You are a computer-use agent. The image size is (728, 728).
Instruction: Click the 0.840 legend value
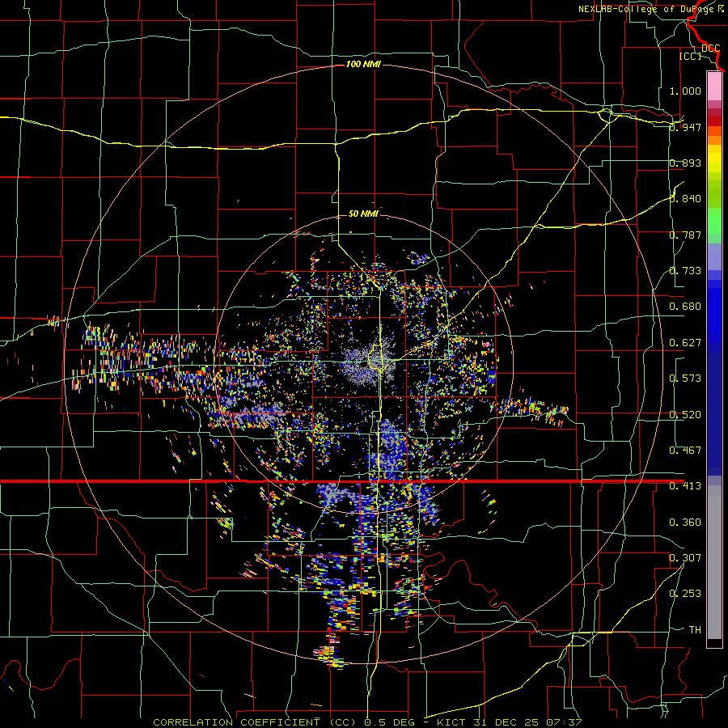point(685,199)
